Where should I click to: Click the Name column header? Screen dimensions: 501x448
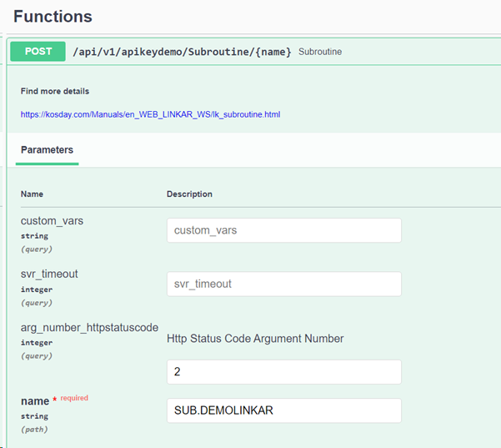pyautogui.click(x=32, y=194)
